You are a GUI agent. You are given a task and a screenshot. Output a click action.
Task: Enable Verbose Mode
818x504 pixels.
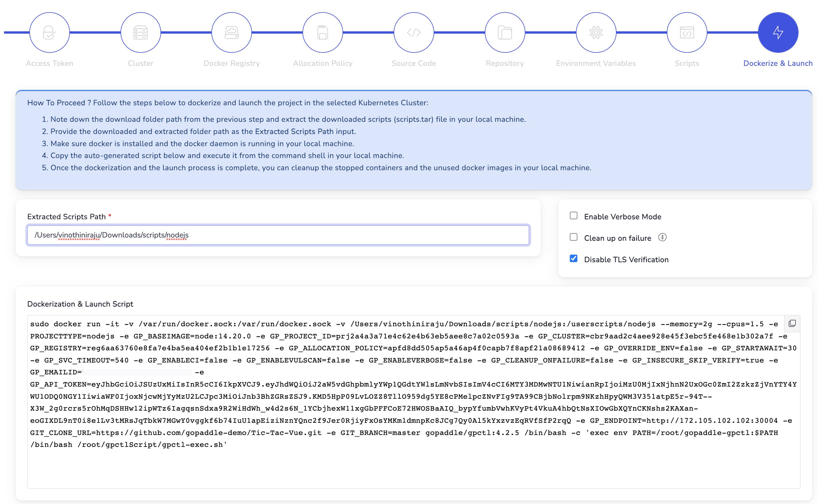(x=574, y=216)
